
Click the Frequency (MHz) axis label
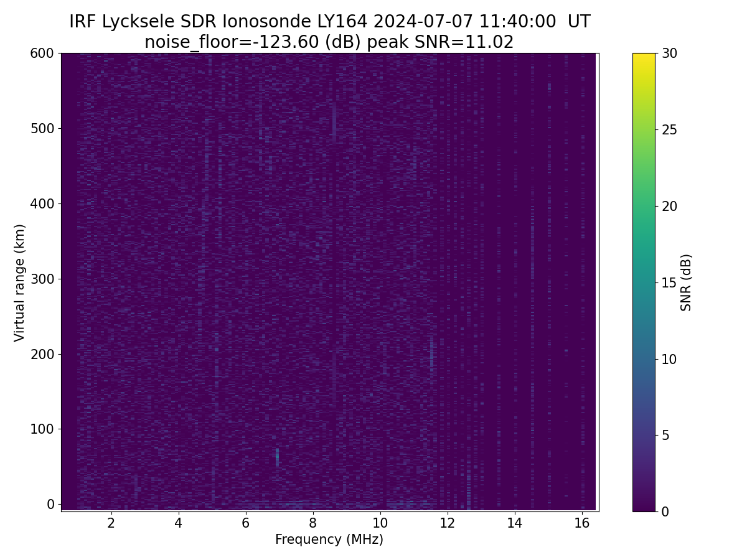coord(329,539)
